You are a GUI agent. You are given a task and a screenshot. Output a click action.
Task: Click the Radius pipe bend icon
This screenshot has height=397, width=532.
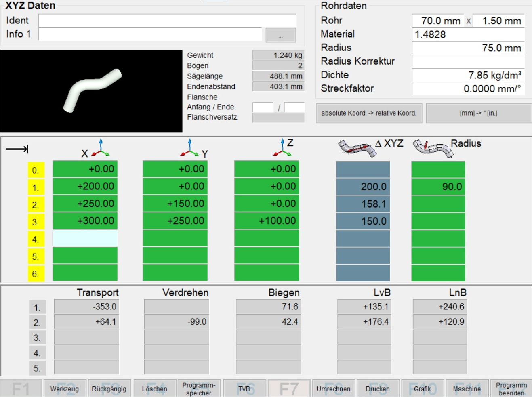click(x=433, y=148)
